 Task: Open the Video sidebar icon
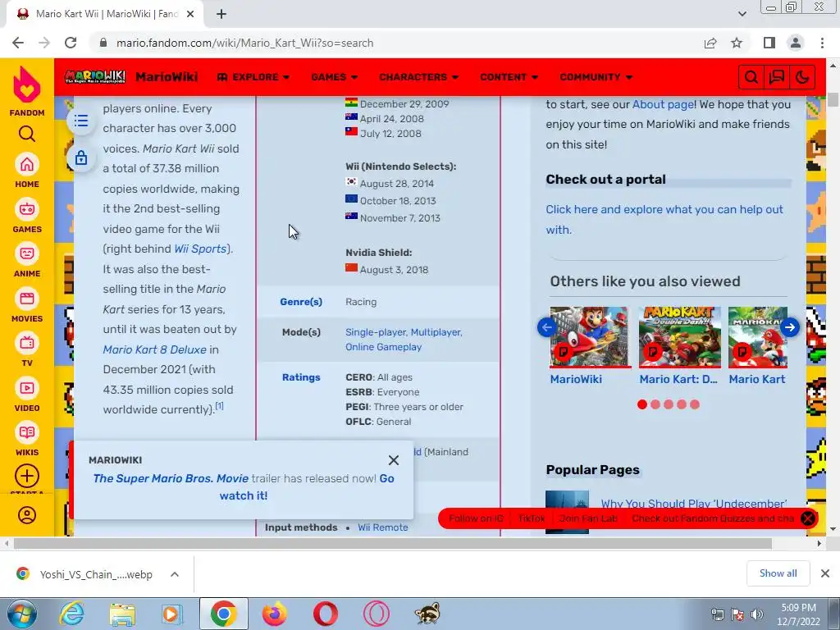point(27,388)
